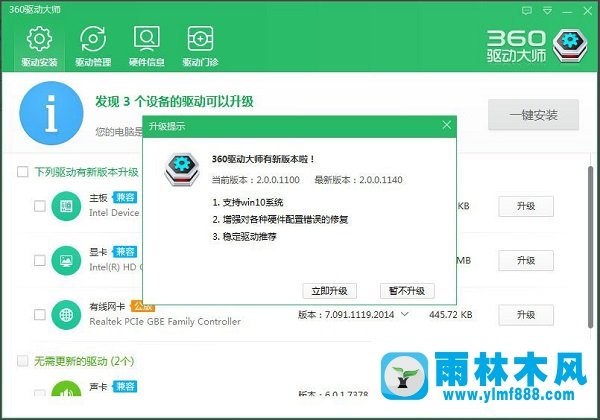Expand version dropdown 7.091.1119.2014

[x=404, y=314]
